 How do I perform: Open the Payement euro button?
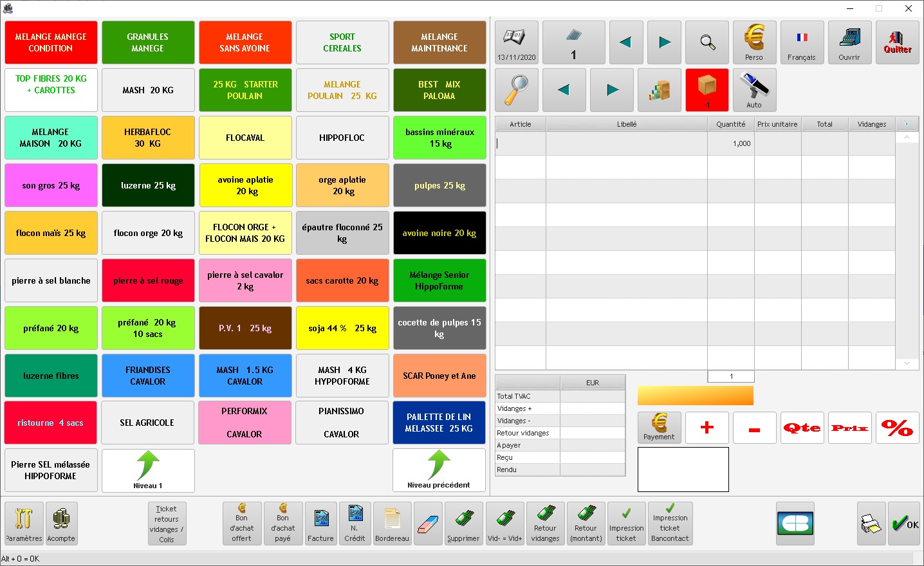(659, 428)
